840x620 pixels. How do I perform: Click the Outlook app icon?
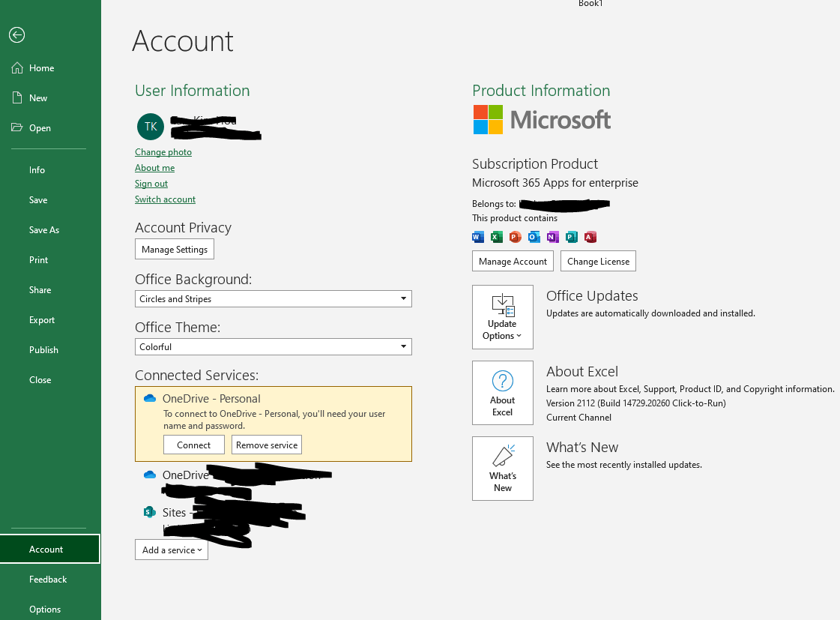click(x=534, y=237)
